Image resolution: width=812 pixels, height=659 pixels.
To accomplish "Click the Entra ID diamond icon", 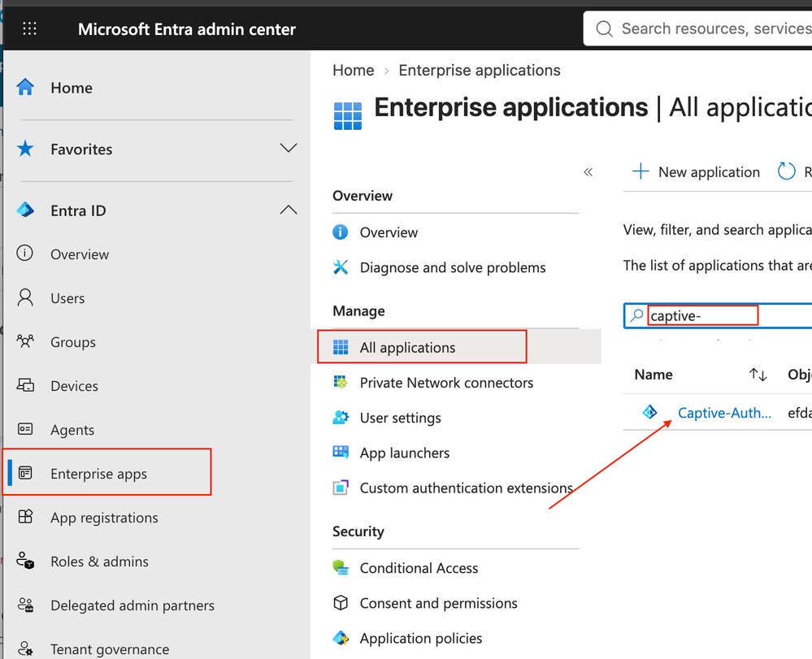I will (x=25, y=210).
